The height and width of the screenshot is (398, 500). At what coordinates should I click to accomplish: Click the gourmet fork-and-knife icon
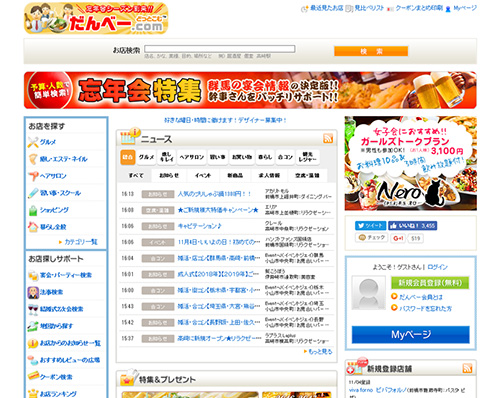33,142
